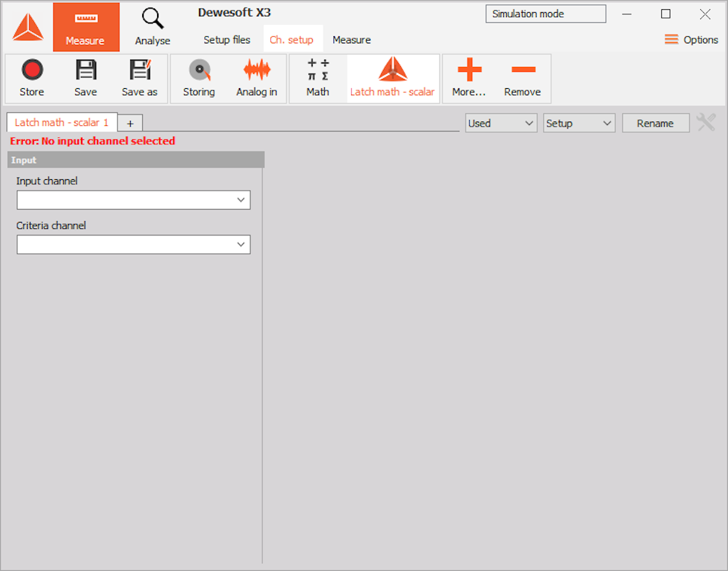Click the Rename button

coord(655,123)
